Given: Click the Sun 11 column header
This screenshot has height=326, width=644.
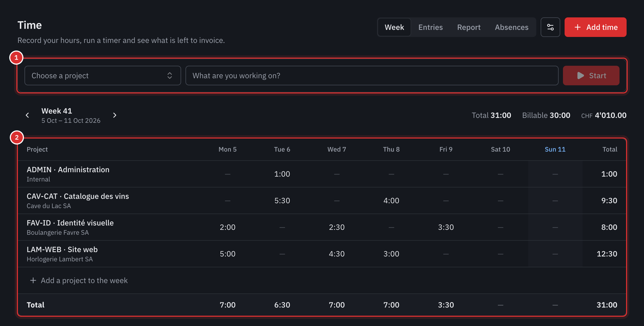Looking at the screenshot, I should (555, 149).
